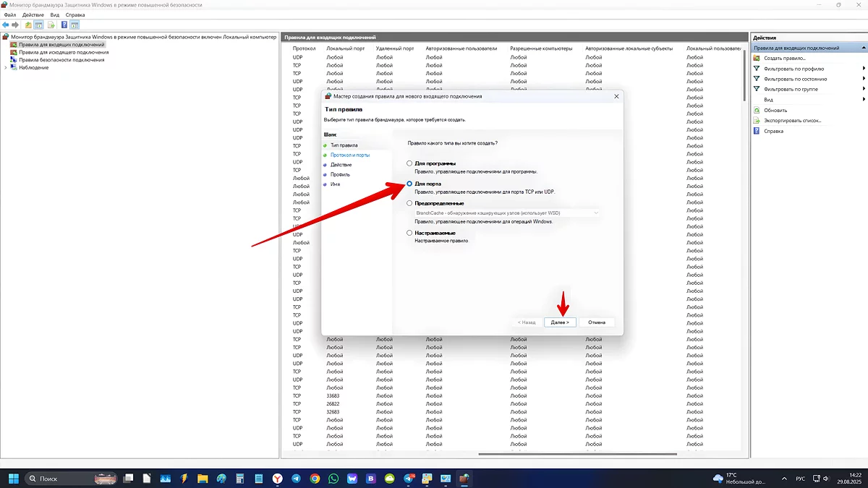Click the Refresh (Обновить) icon in Actions
The image size is (868, 488).
[757, 110]
